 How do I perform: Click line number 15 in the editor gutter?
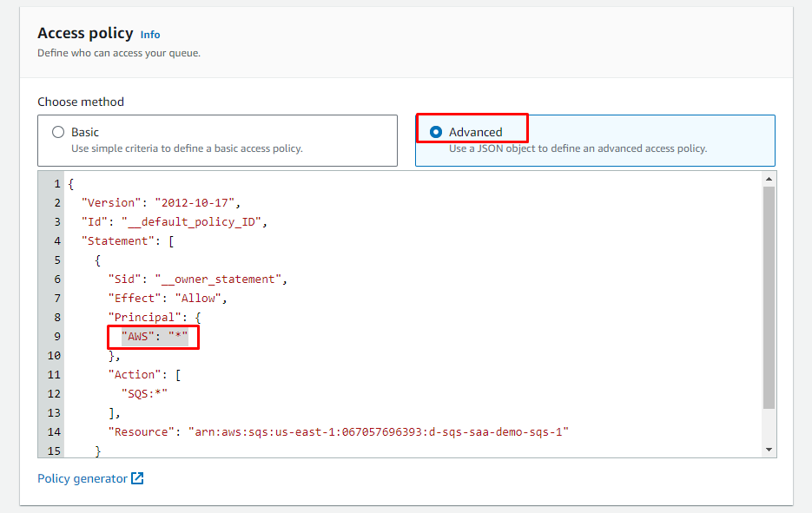(54, 451)
